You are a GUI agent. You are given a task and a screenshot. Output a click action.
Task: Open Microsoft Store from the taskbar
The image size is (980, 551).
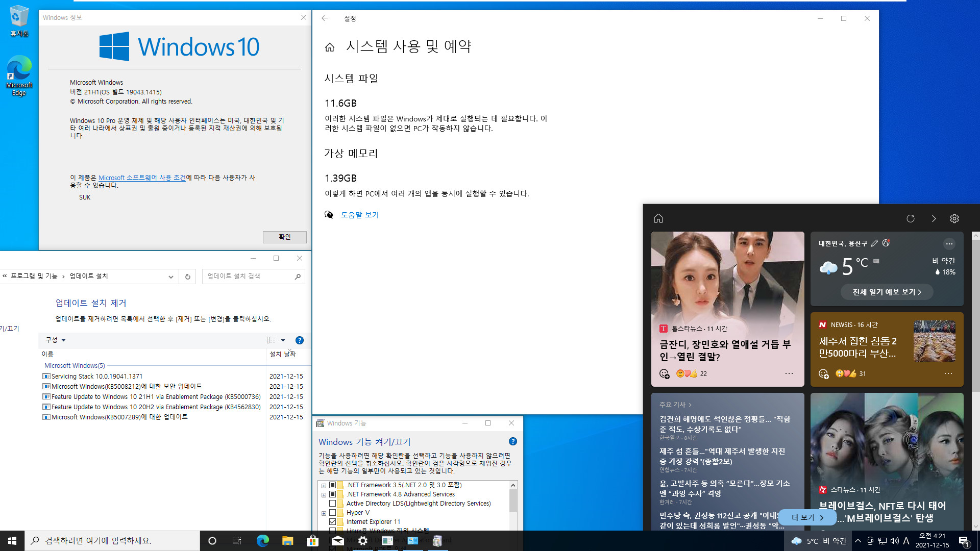[312, 541]
